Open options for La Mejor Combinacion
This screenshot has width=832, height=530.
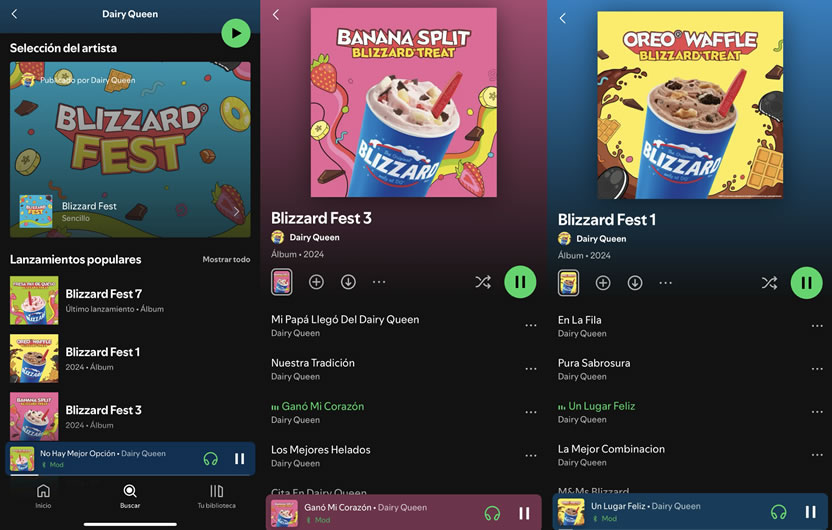[x=817, y=455]
